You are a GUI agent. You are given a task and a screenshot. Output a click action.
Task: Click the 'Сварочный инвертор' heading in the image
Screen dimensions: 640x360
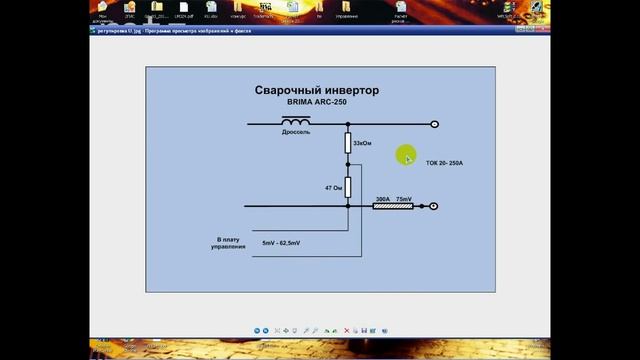pyautogui.click(x=317, y=90)
